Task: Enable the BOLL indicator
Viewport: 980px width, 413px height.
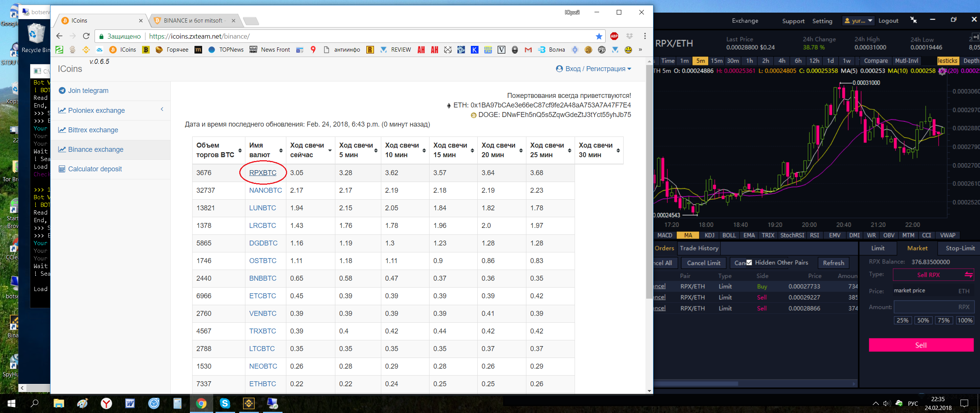Action: pyautogui.click(x=729, y=235)
